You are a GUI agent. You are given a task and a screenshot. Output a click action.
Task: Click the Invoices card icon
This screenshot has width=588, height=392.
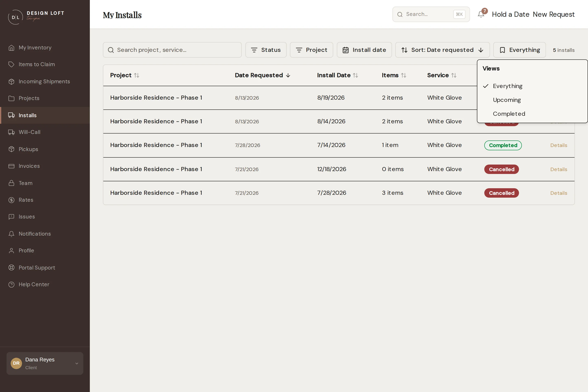11,166
